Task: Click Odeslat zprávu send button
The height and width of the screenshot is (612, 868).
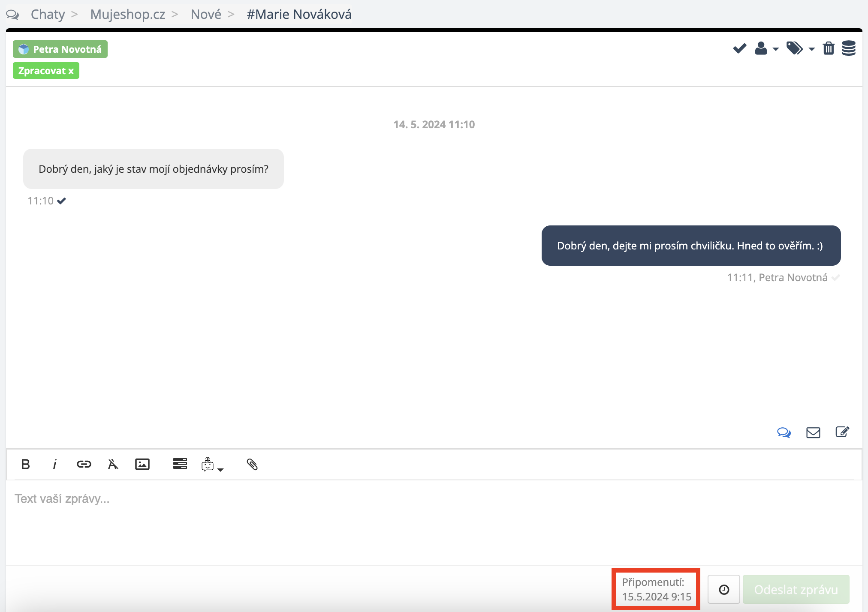Action: [796, 590]
